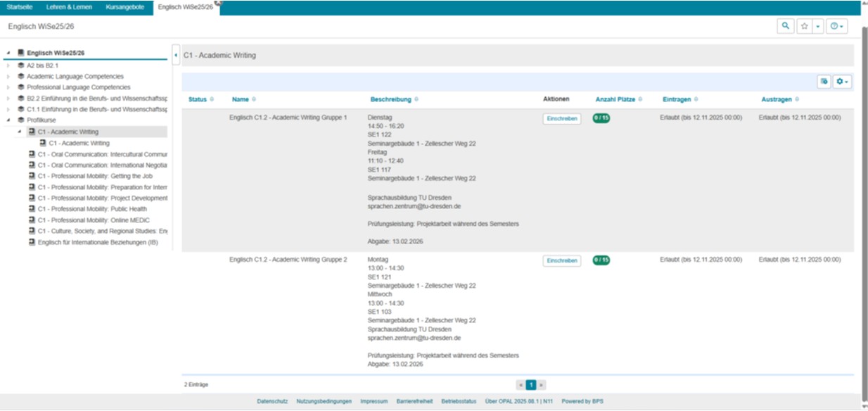Expand Academic Language Competencies node

pos(8,77)
